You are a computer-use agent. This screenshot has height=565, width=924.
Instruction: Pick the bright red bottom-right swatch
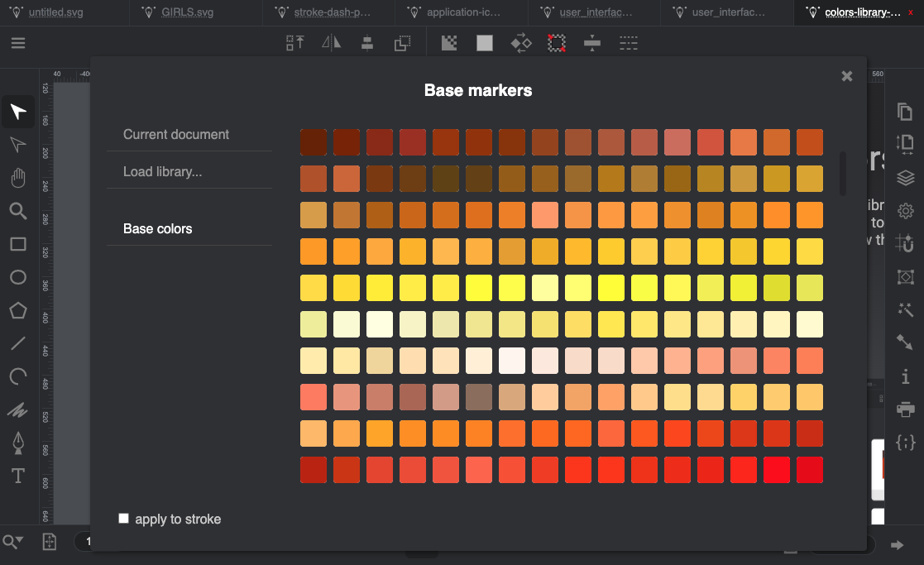click(810, 470)
